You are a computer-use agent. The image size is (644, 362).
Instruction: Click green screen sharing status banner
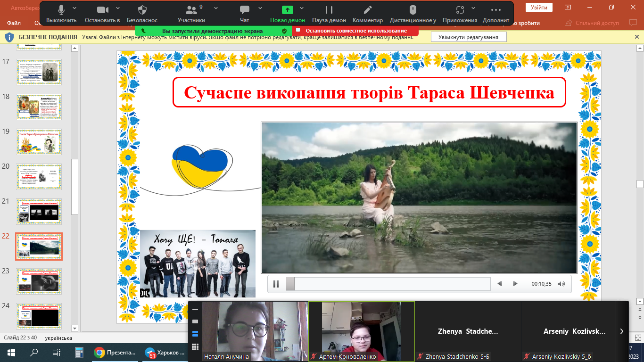(213, 31)
